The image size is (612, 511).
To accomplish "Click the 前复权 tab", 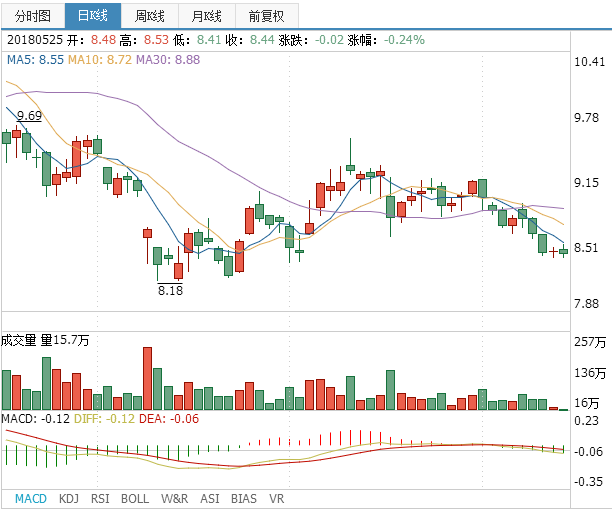I will pyautogui.click(x=267, y=16).
